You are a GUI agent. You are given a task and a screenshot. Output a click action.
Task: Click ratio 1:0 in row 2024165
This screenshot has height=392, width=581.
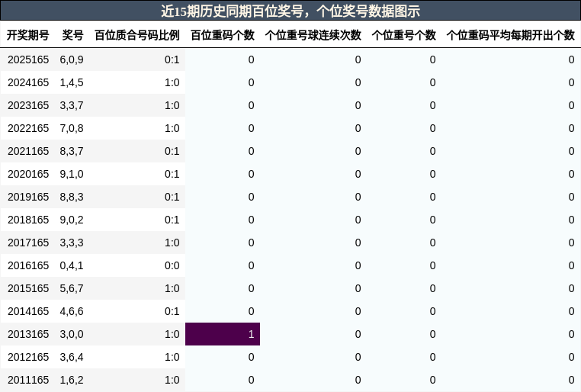pyautogui.click(x=172, y=82)
